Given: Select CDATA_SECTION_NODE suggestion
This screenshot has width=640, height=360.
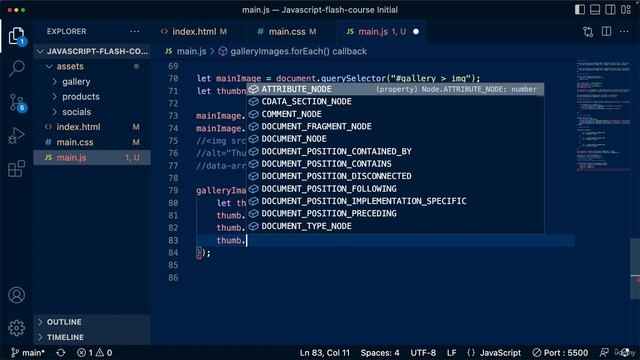Looking at the screenshot, I should pyautogui.click(x=395, y=101).
